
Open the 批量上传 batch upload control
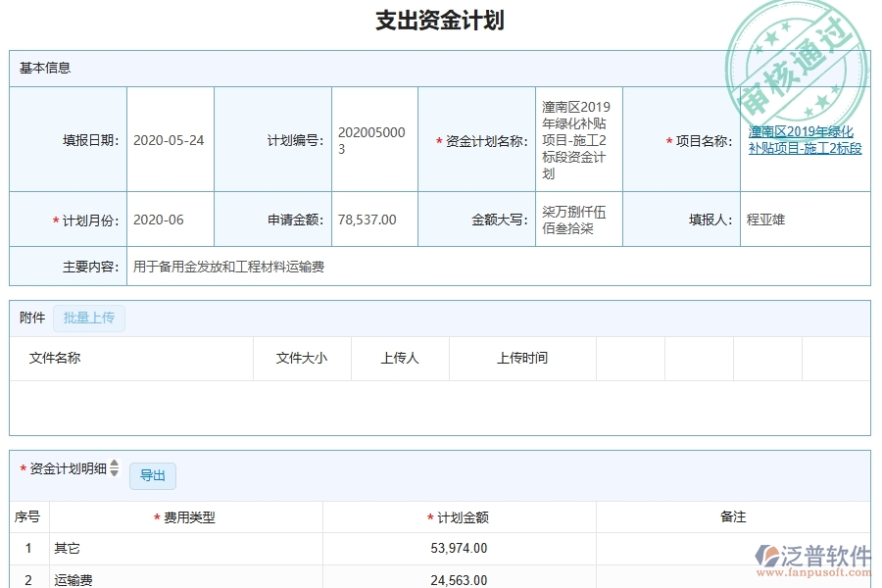click(x=89, y=318)
